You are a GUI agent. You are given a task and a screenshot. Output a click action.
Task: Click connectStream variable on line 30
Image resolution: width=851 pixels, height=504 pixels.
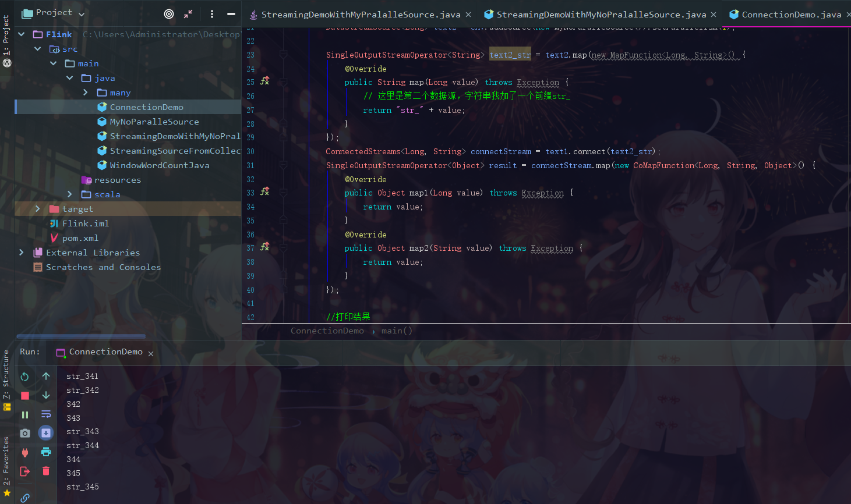click(x=501, y=151)
